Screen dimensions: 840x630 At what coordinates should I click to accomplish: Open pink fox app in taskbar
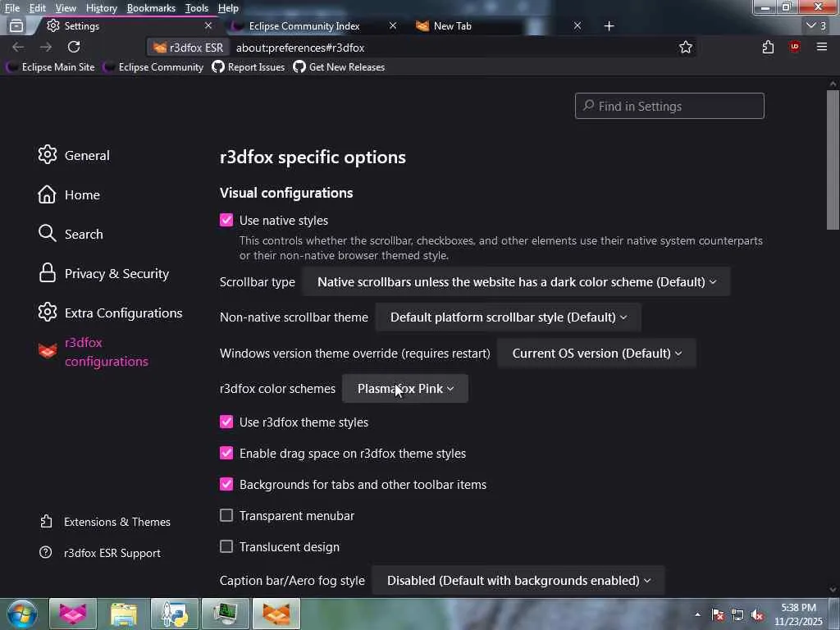(73, 614)
